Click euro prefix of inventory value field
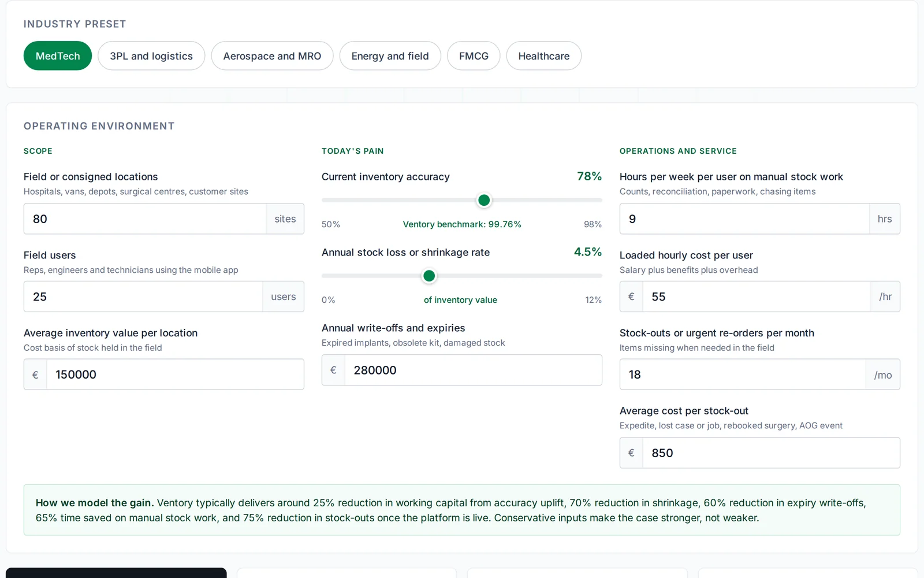Screen dimensions: 924x578 tap(35, 375)
